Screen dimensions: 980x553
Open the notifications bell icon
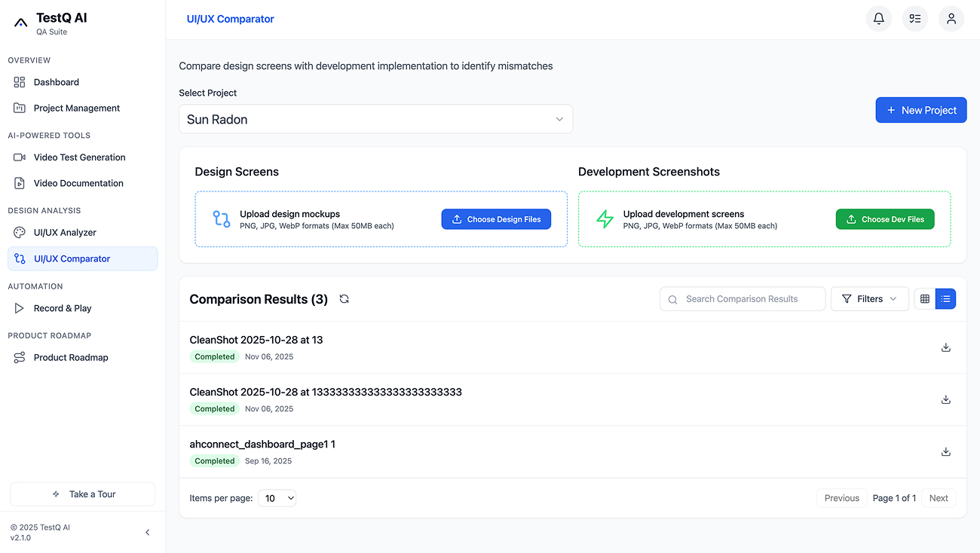pyautogui.click(x=878, y=18)
